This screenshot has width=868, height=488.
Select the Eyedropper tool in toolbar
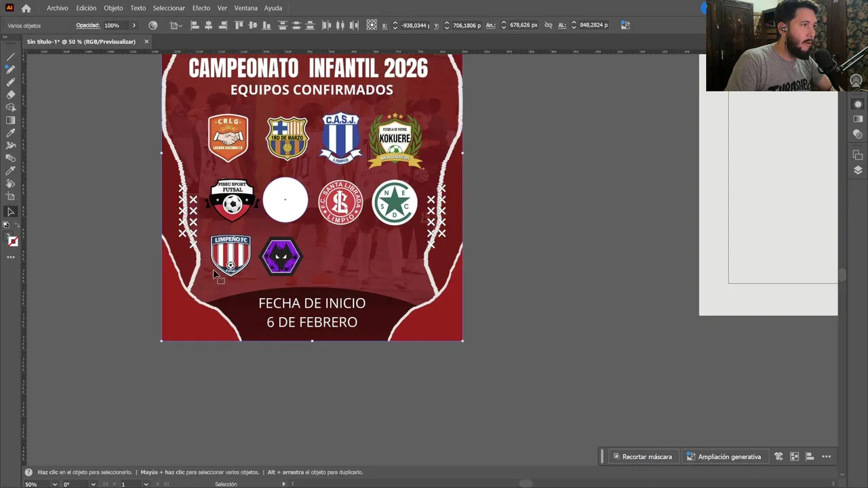coord(10,133)
